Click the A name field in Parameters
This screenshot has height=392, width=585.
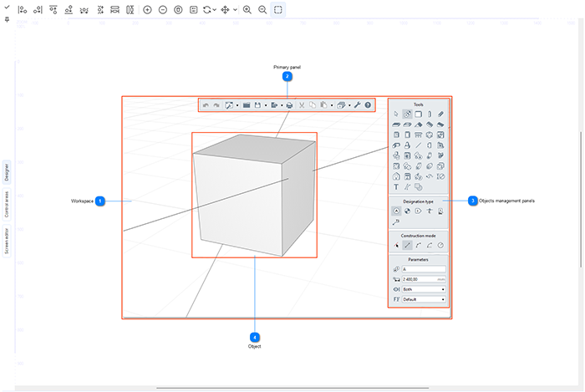[424, 269]
